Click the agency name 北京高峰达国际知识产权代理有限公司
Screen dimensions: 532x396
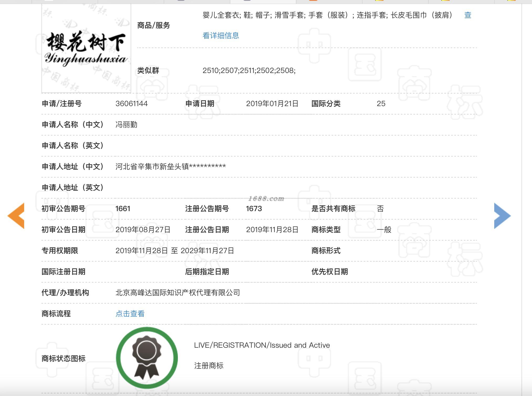point(178,293)
